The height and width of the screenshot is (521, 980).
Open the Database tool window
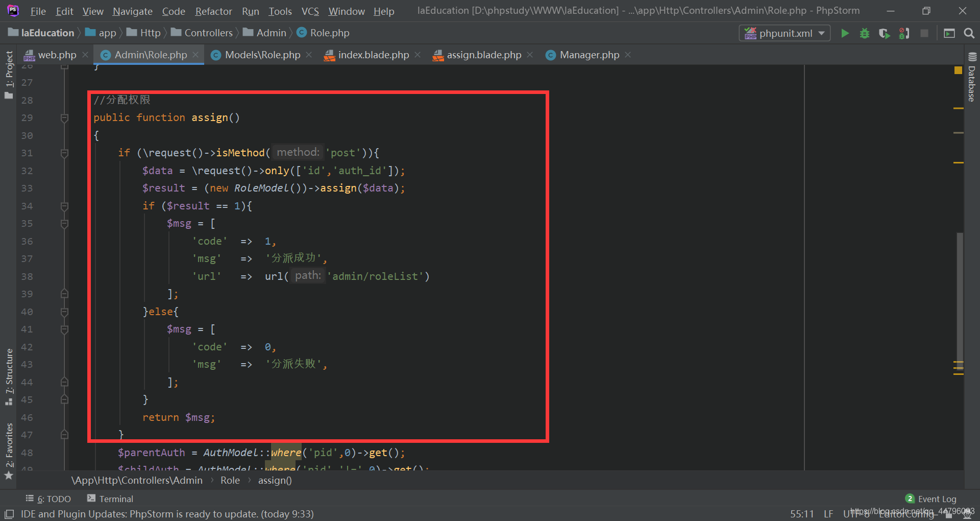coord(972,77)
